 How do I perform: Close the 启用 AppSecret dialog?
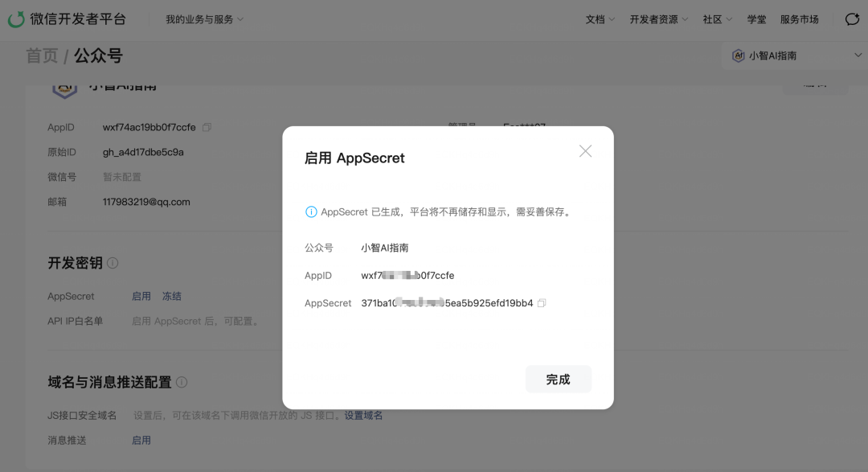[x=585, y=150]
